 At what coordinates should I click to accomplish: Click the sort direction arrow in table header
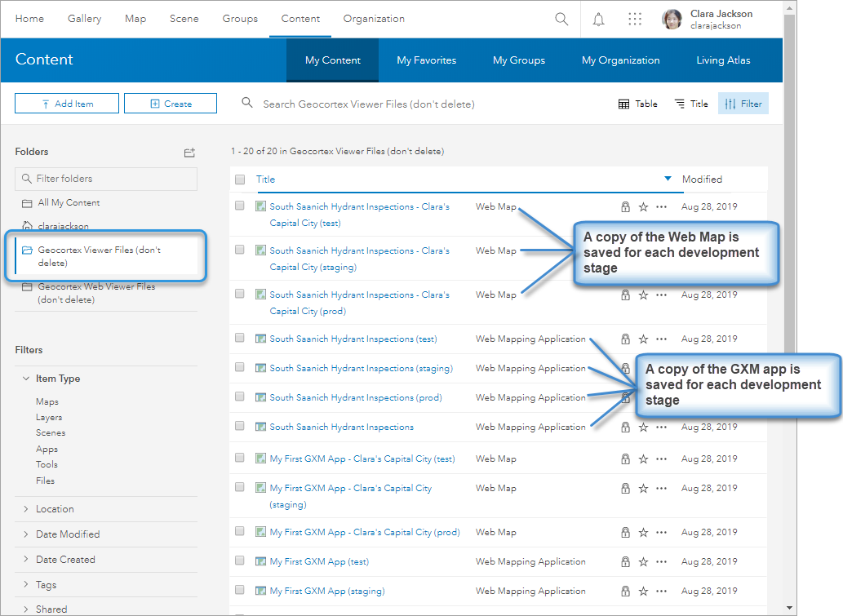668,179
